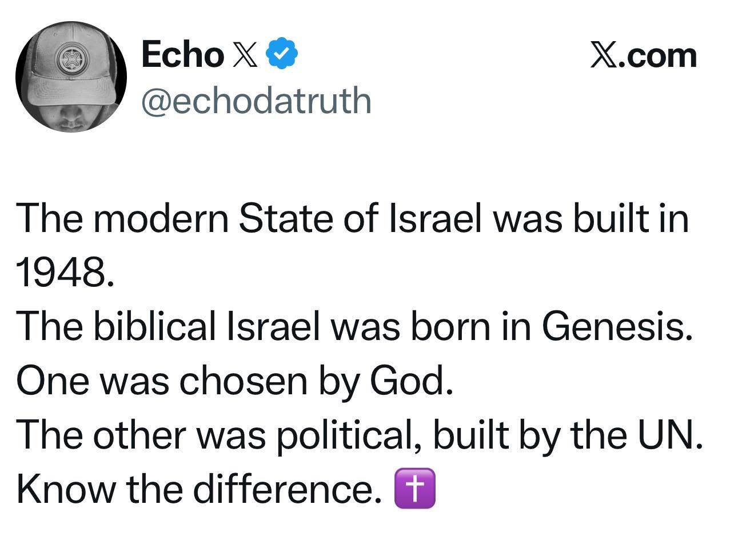Click the text 'Know the difference.'
The image size is (734, 560).
click(x=200, y=489)
